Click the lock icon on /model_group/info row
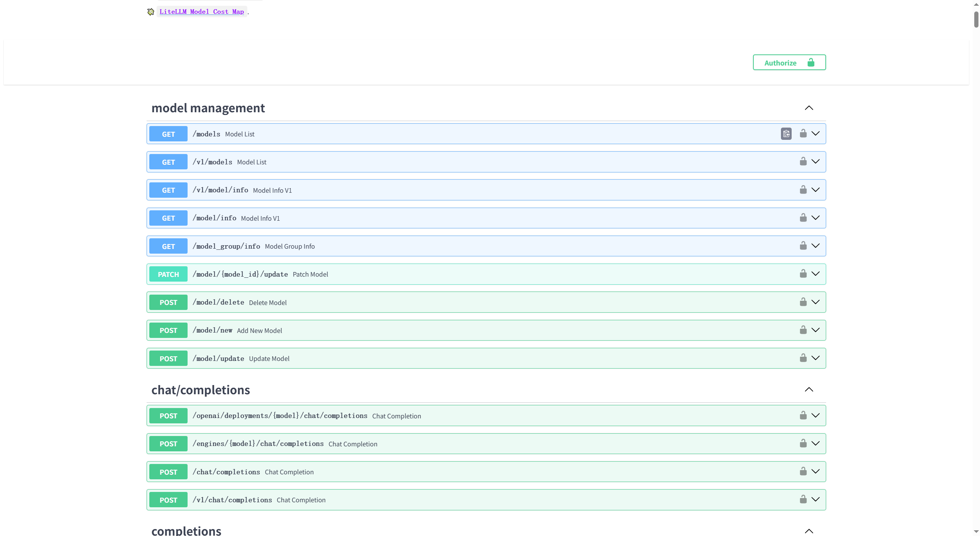 coord(803,246)
